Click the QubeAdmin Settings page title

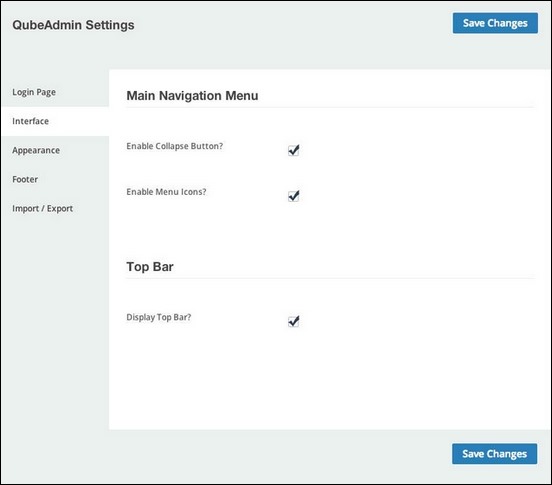coord(73,25)
